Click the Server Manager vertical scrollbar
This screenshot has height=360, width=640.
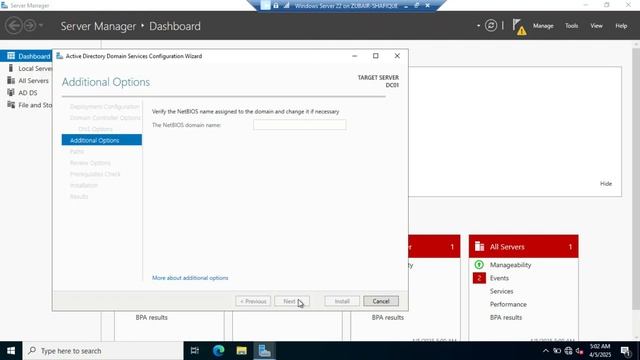pos(636,179)
